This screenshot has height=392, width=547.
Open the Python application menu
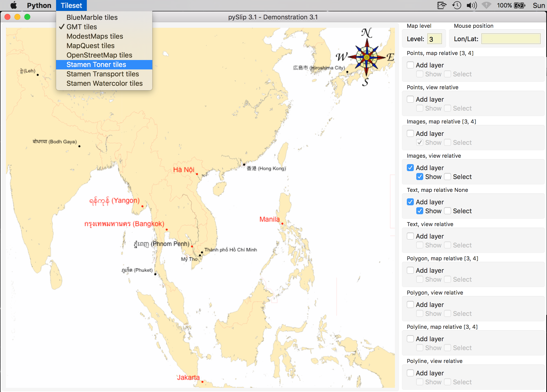tap(39, 5)
